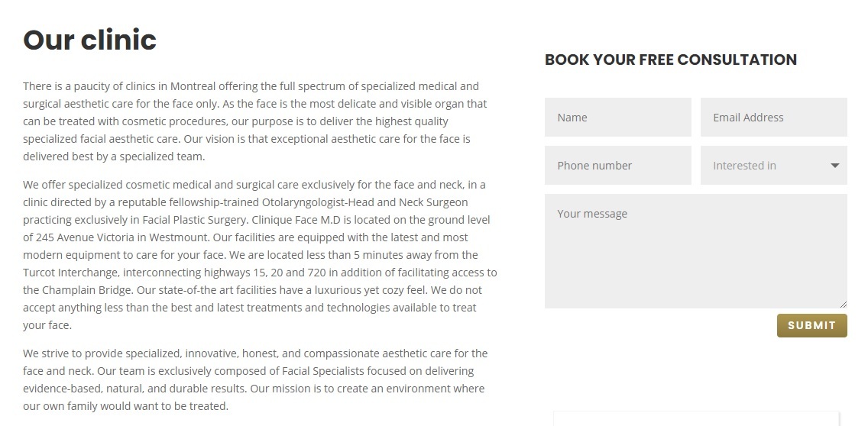Screen dimensions: 868x426
Task: Click the paragraph starting We offer specialized
Action: pos(261,254)
